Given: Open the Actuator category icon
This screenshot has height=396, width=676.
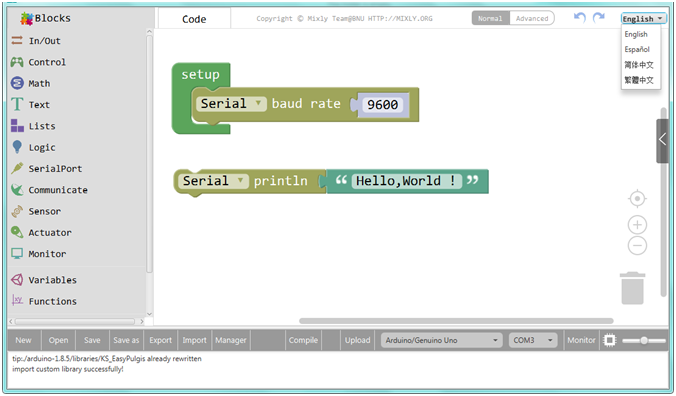Looking at the screenshot, I should pyautogui.click(x=17, y=232).
